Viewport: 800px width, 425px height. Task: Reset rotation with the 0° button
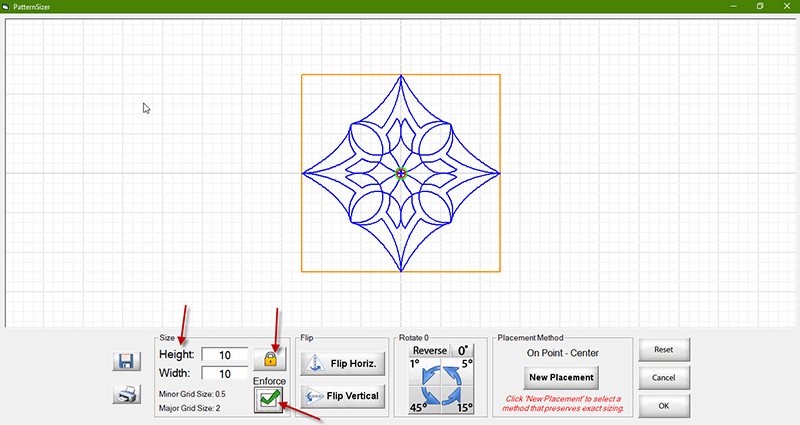[463, 351]
